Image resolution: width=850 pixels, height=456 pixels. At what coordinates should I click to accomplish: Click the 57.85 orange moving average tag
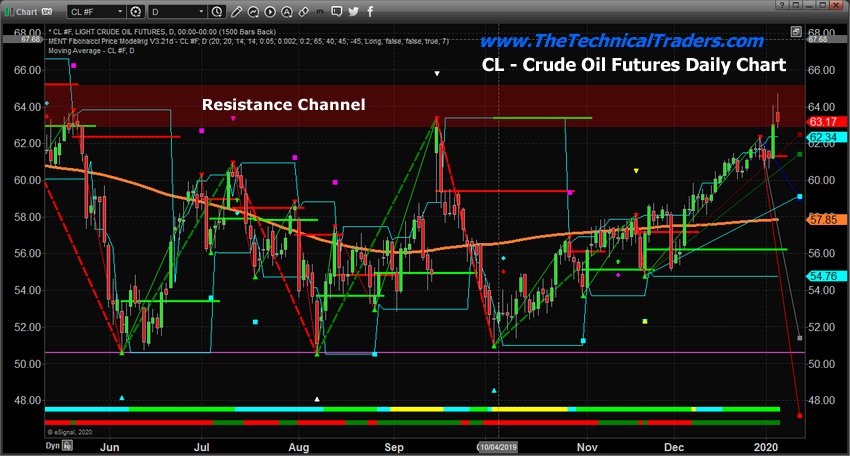(827, 220)
